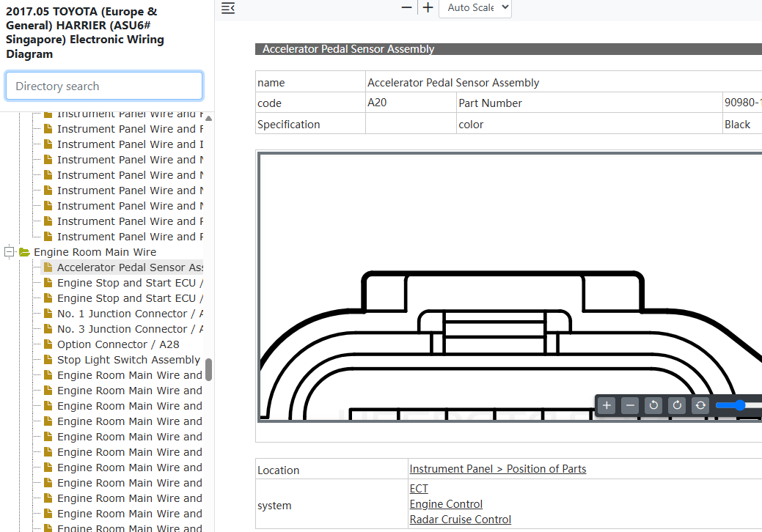Open the Auto Scale dropdown

[475, 8]
